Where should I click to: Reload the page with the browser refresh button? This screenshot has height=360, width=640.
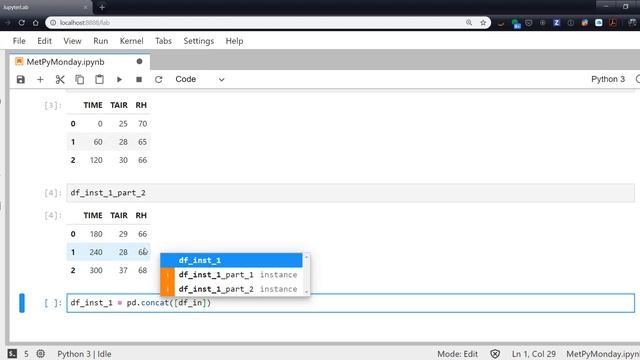click(22, 23)
